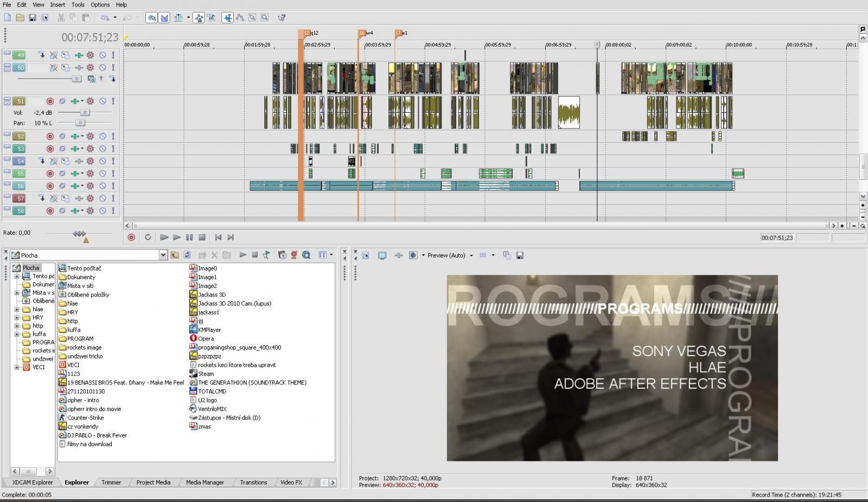Create a new project with toolbar icon

[x=8, y=18]
